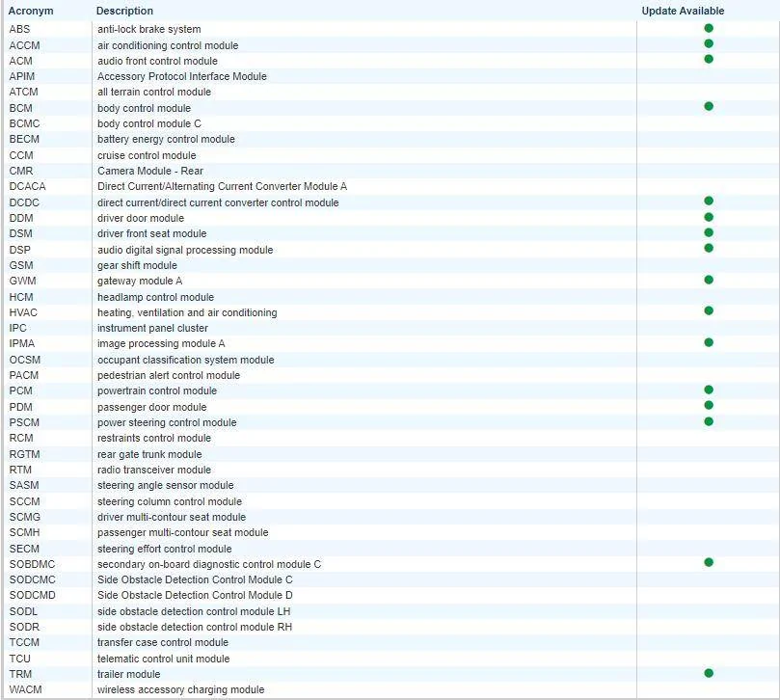Click the IPMA green update indicator
Viewport: 780px width, 700px height.
point(709,343)
